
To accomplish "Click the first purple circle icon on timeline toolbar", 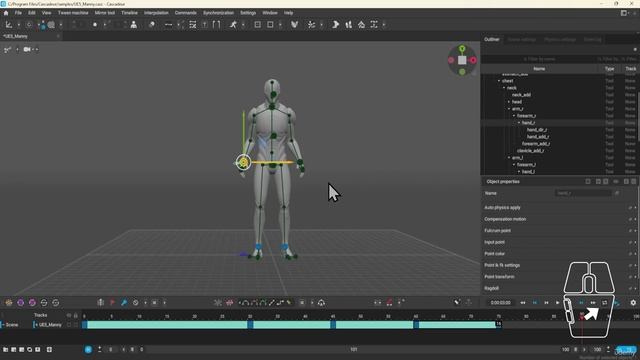I will point(20,303).
